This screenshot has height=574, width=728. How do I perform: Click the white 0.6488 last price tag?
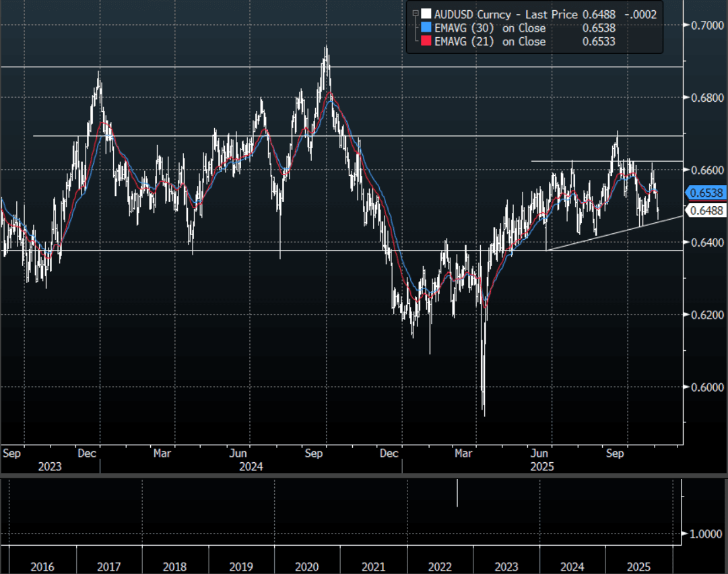click(706, 211)
